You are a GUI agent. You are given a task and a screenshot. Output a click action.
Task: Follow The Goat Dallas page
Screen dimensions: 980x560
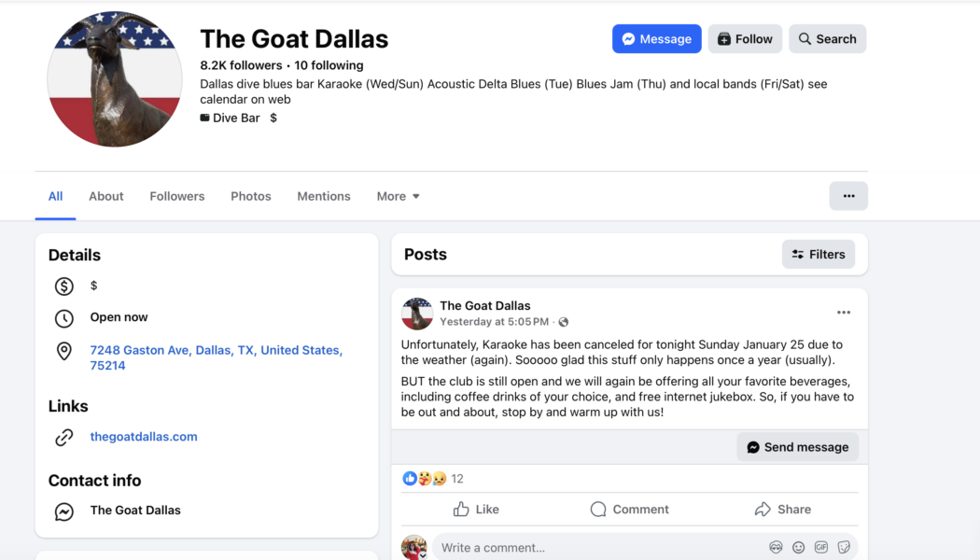[x=745, y=39]
